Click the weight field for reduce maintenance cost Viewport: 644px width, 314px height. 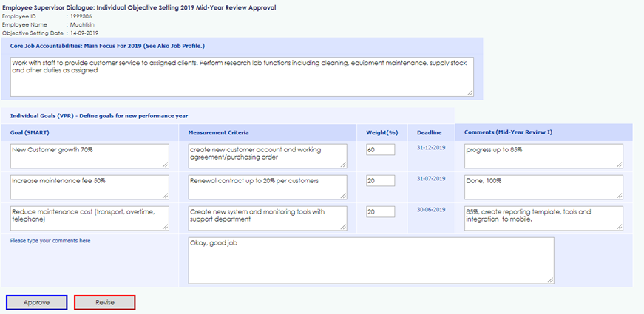tap(381, 212)
